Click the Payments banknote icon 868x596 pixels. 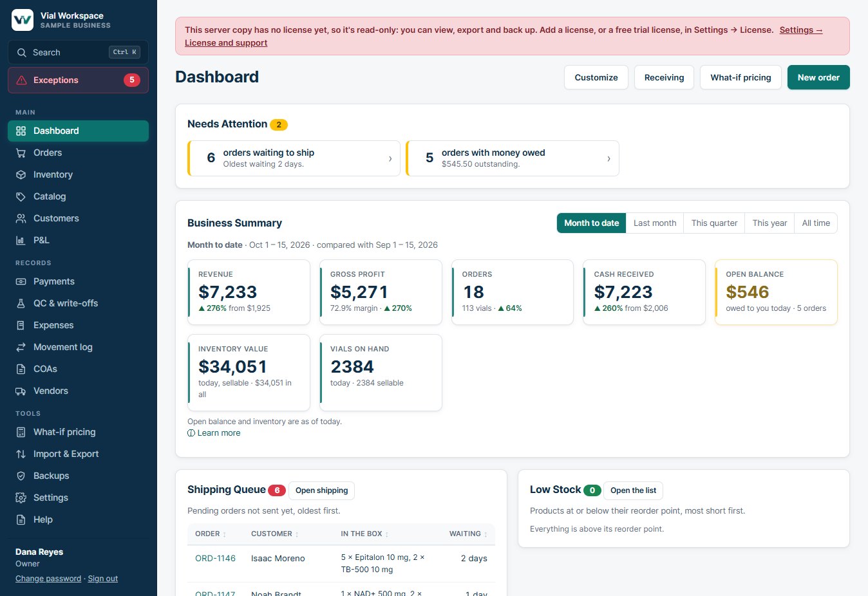pyautogui.click(x=21, y=281)
